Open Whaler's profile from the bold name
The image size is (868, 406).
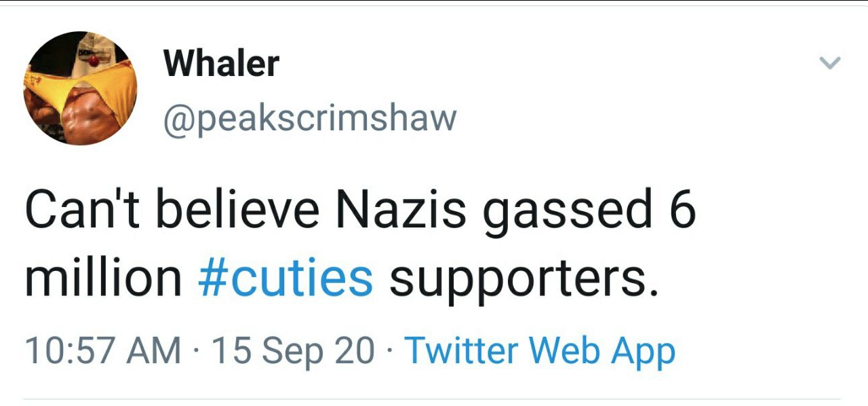pos(221,64)
